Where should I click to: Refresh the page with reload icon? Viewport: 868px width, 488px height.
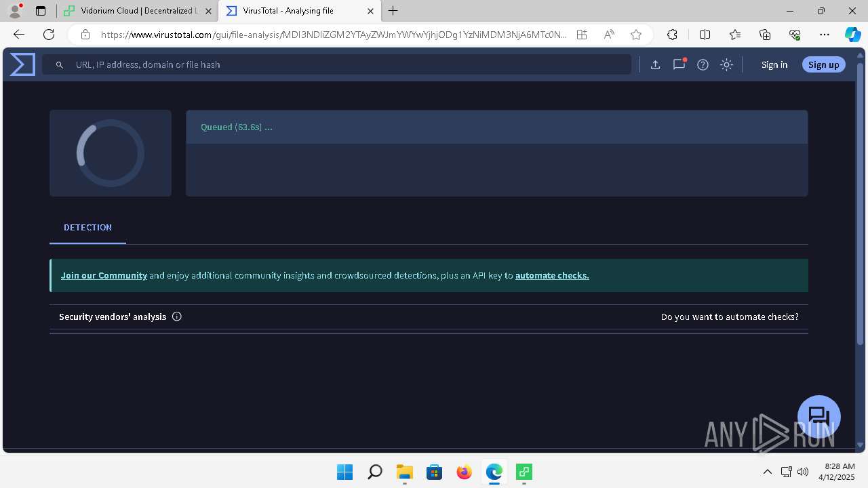(x=49, y=35)
